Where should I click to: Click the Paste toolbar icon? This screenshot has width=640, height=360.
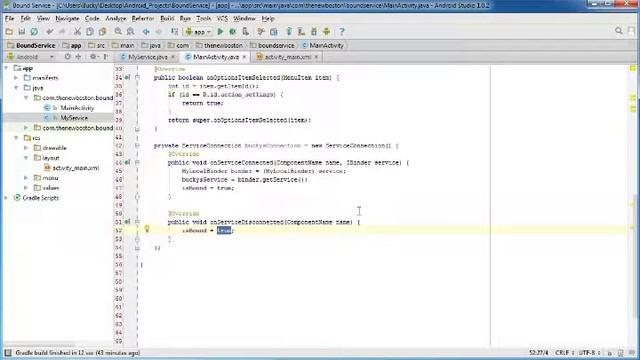(102, 31)
